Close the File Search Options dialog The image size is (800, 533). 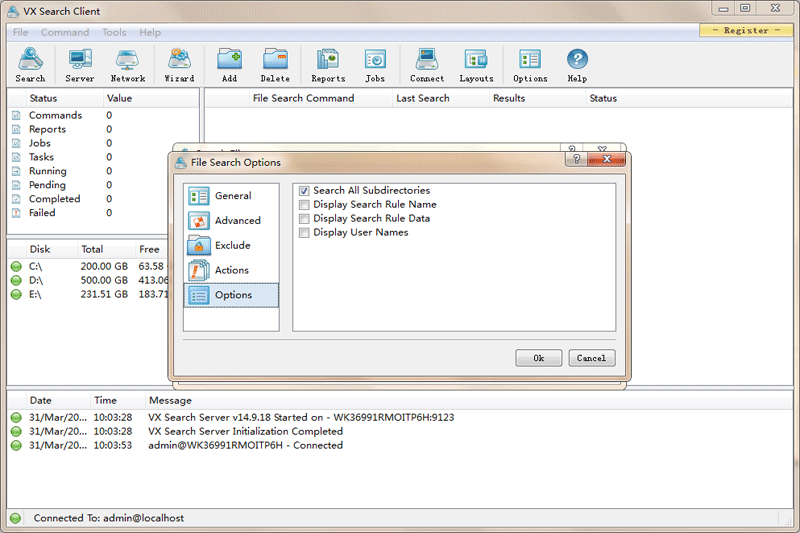pos(607,159)
